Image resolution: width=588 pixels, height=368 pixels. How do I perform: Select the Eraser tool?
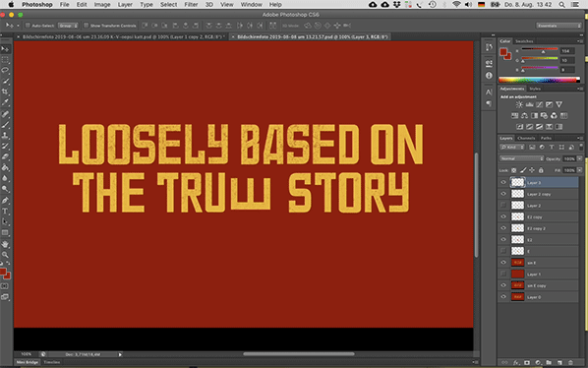click(x=5, y=156)
